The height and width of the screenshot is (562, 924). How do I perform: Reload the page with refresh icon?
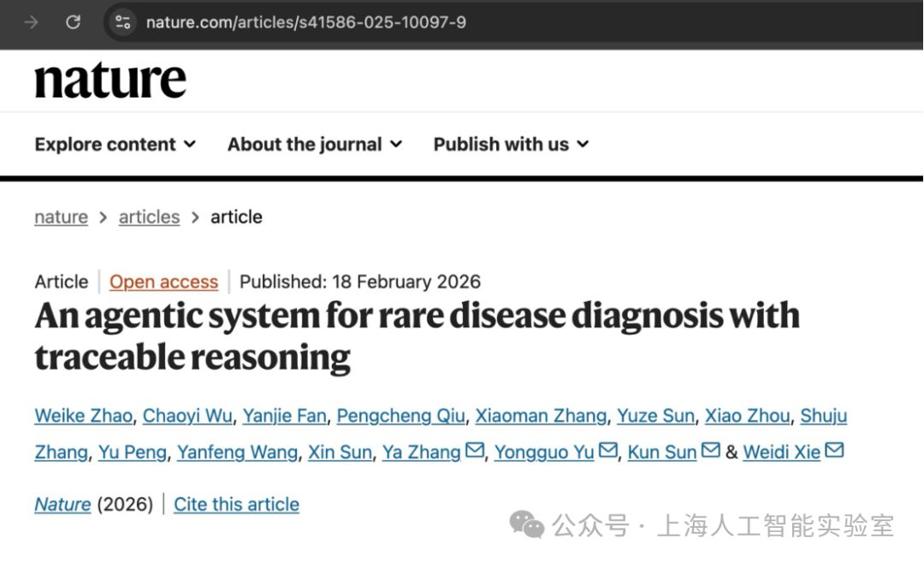click(74, 22)
